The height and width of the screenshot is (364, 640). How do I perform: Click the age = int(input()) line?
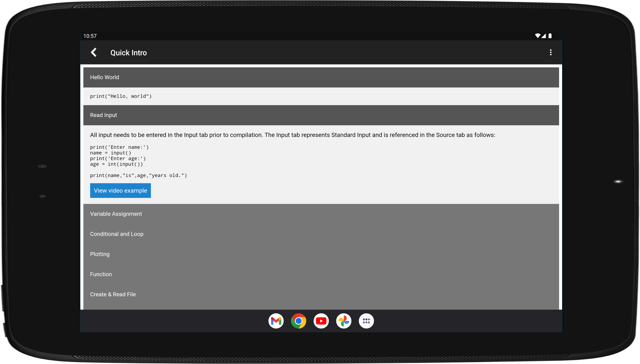[116, 164]
